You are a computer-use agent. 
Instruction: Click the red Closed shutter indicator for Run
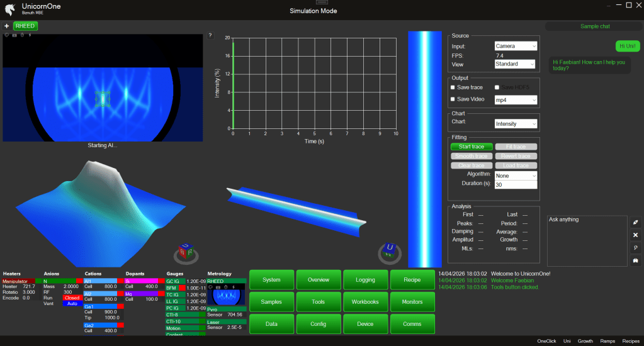pos(72,298)
